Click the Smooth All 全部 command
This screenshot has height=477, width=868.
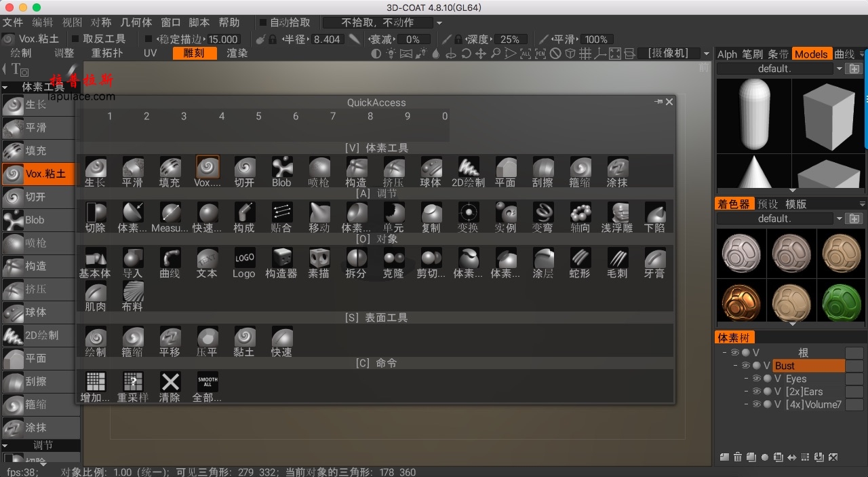[x=207, y=387]
